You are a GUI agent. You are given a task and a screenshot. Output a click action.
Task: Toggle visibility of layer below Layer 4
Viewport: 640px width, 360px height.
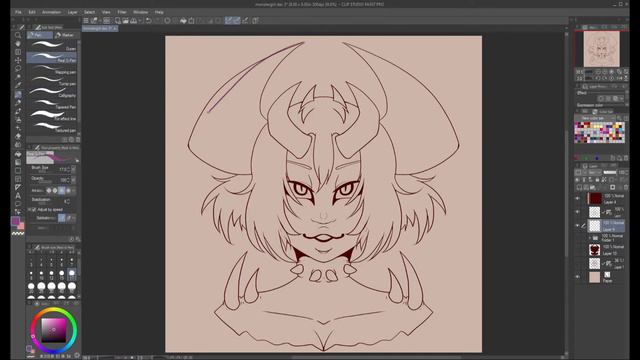(x=578, y=212)
